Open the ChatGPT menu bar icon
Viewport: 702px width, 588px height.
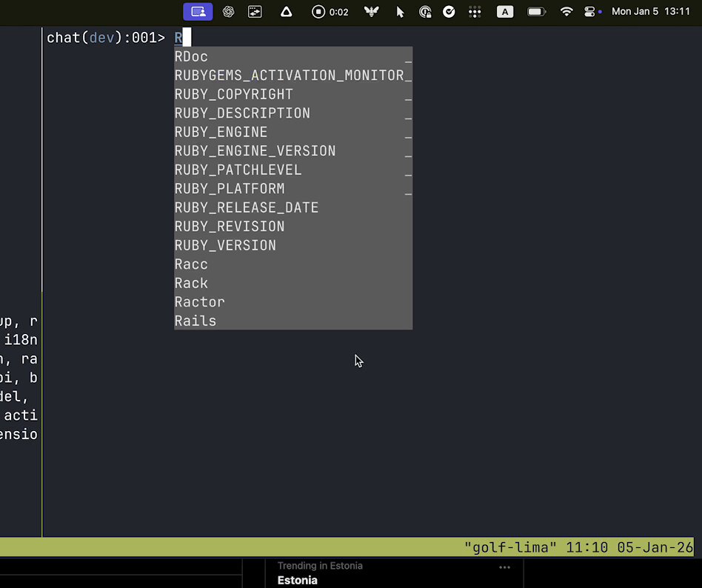(228, 12)
